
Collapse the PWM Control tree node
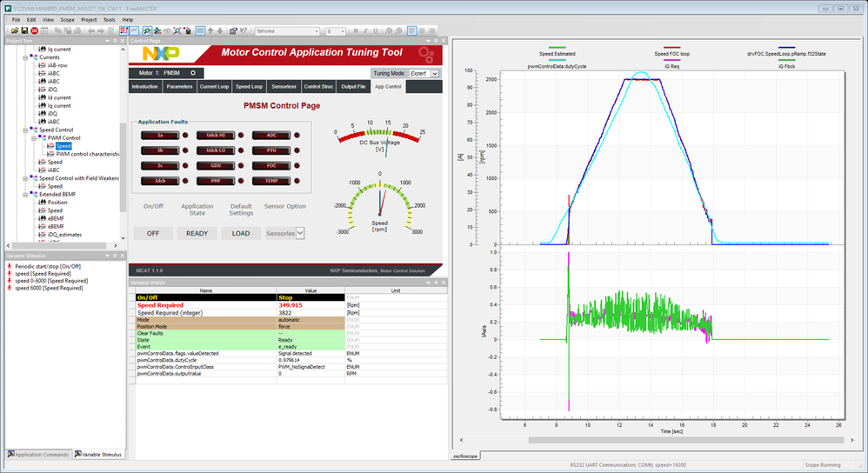pyautogui.click(x=33, y=137)
